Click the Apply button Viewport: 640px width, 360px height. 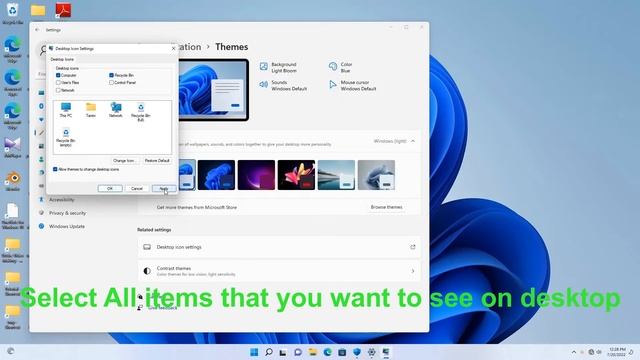(164, 188)
